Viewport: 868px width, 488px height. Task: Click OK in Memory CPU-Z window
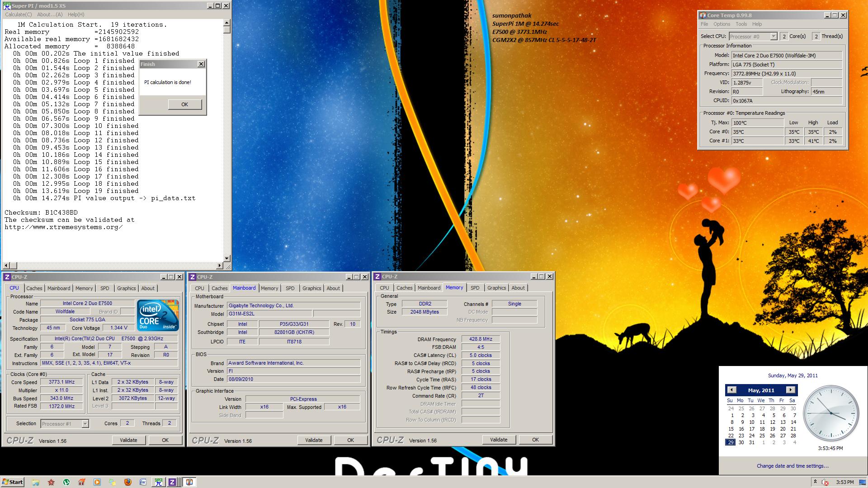535,440
